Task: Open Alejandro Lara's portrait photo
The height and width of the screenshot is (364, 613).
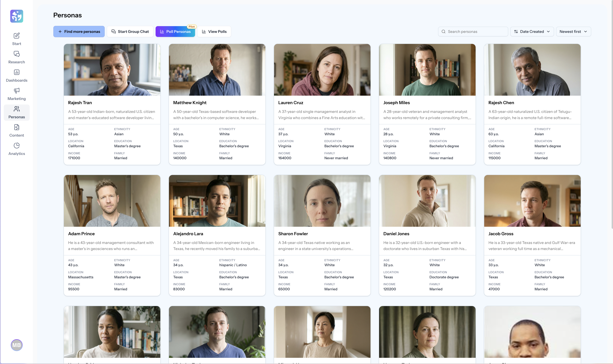Action: [217, 201]
